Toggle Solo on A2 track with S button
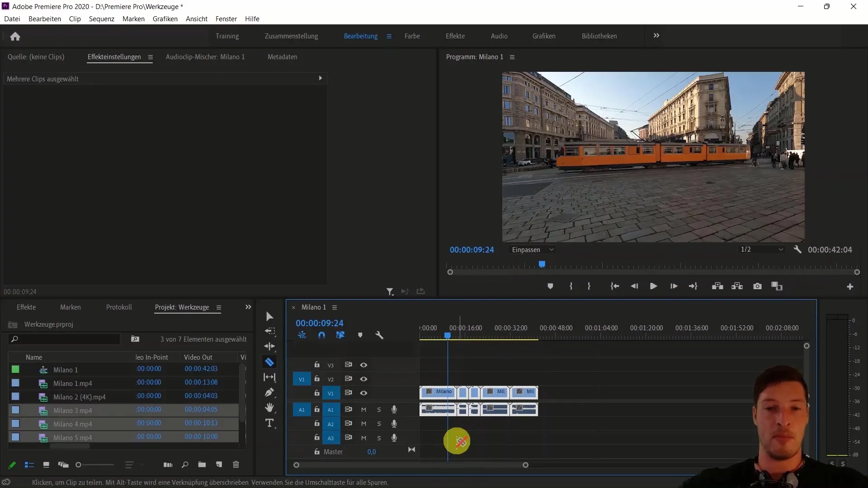The height and width of the screenshot is (488, 868). click(x=379, y=424)
